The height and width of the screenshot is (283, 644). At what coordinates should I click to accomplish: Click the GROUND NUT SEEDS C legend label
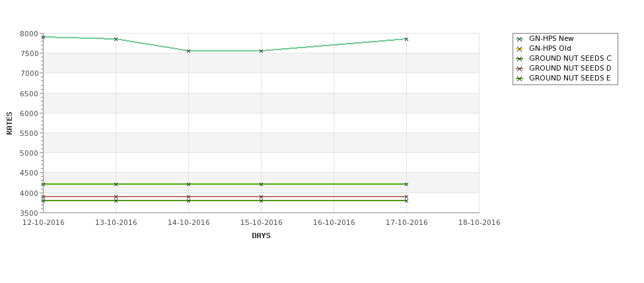click(570, 58)
